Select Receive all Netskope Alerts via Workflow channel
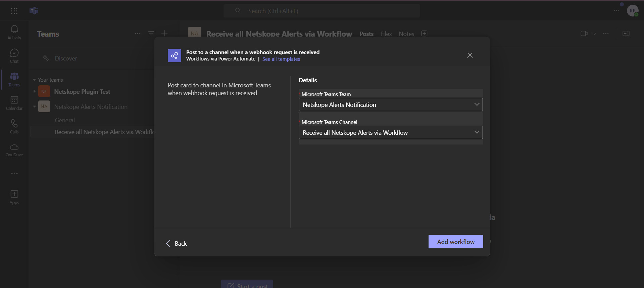644x288 pixels. 92,132
